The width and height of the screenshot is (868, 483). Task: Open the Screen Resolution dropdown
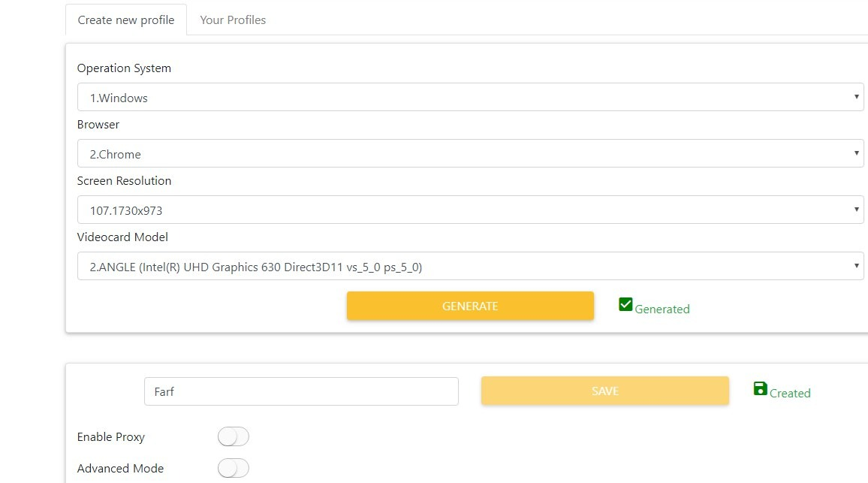470,210
